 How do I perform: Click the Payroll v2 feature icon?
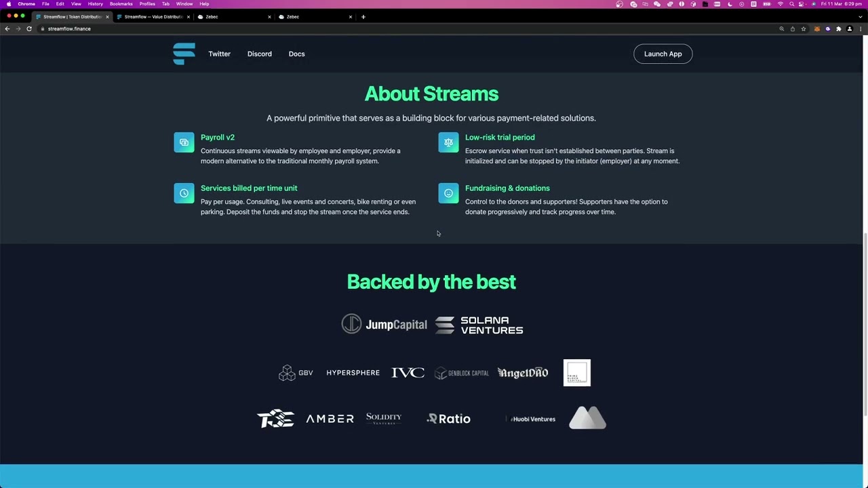pyautogui.click(x=184, y=142)
